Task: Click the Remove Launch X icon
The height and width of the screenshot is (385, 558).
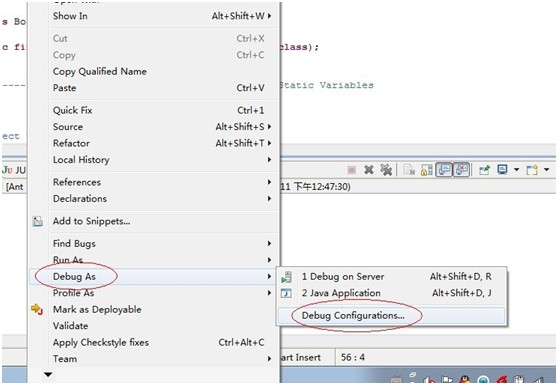Action: [369, 170]
